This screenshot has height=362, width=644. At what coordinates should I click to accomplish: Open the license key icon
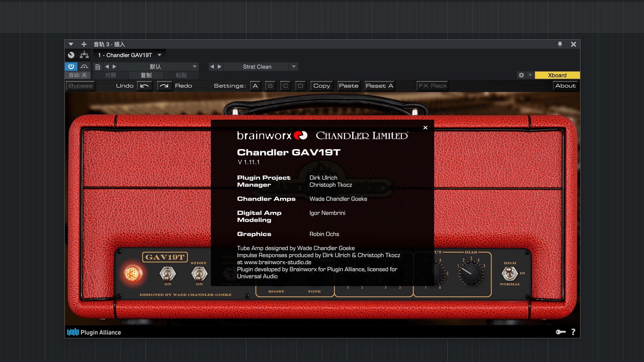560,332
